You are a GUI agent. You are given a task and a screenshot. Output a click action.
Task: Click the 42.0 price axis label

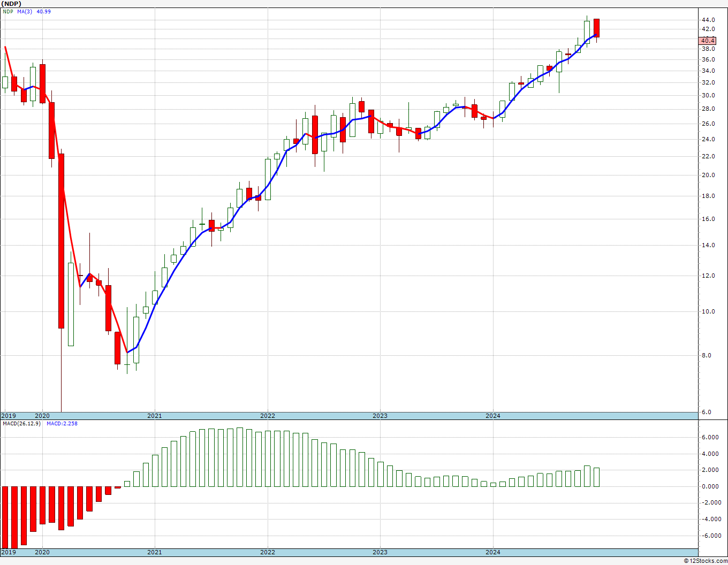708,29
